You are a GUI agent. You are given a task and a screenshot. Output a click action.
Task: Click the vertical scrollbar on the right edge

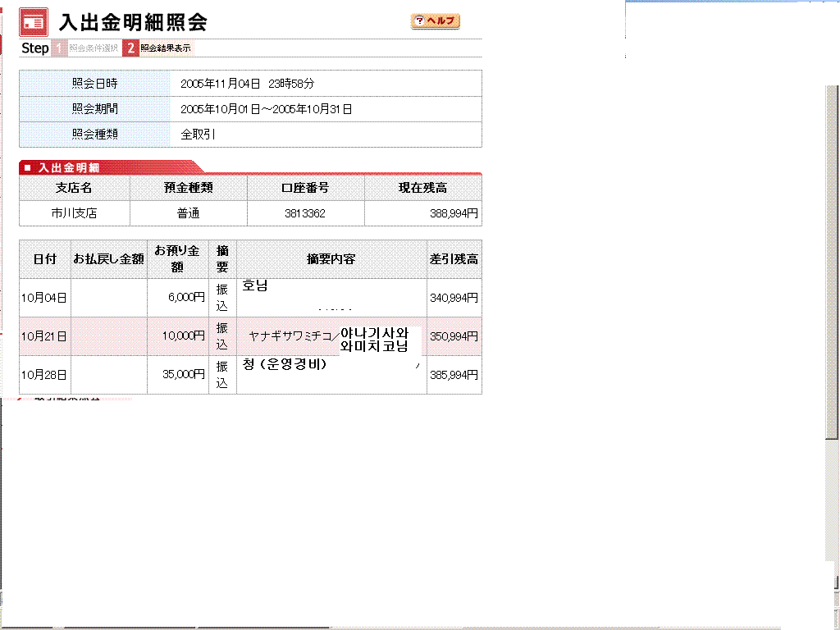click(x=834, y=328)
